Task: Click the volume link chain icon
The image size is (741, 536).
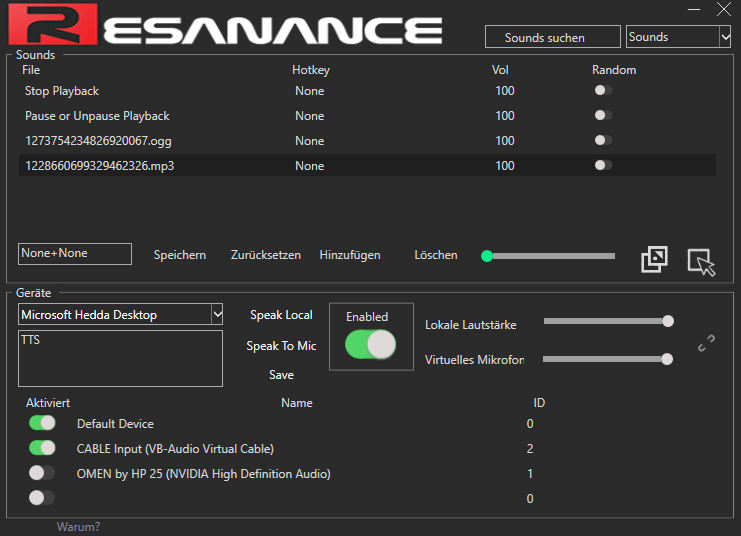Action: click(x=706, y=343)
